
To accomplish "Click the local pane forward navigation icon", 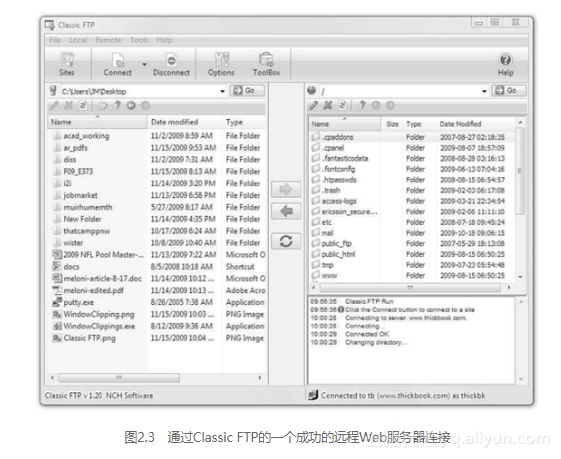I will click(x=145, y=106).
